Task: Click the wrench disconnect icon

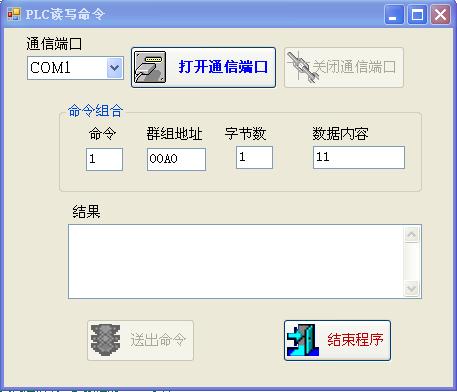Action: (x=301, y=67)
